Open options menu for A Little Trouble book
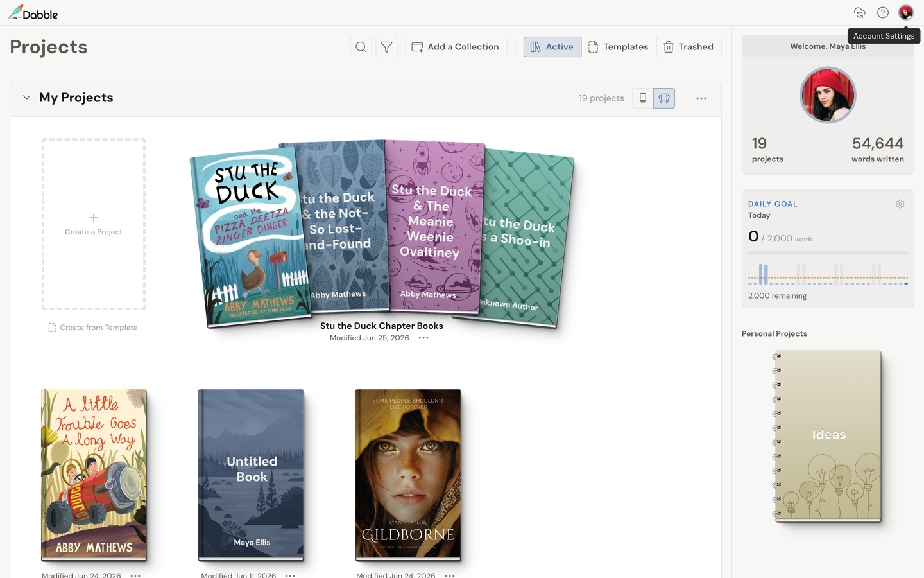This screenshot has height=578, width=924. pyautogui.click(x=135, y=575)
